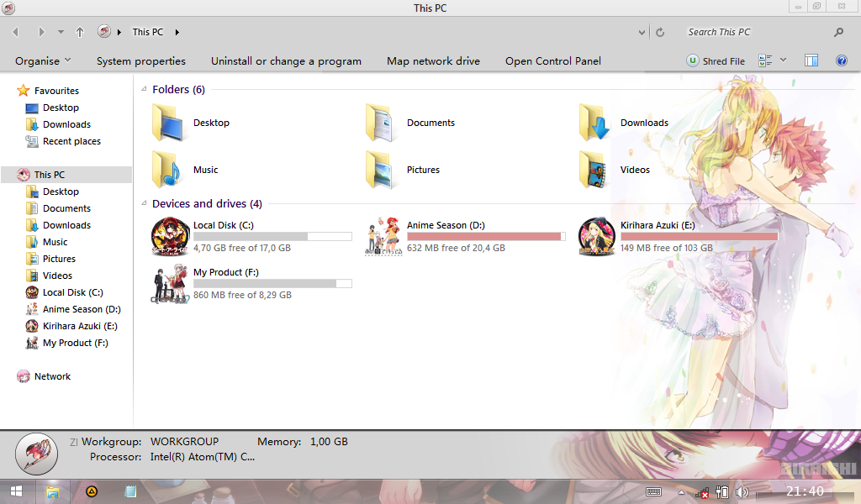Image resolution: width=861 pixels, height=504 pixels.
Task: Select the My Product (F:) drive icon
Action: tap(170, 284)
